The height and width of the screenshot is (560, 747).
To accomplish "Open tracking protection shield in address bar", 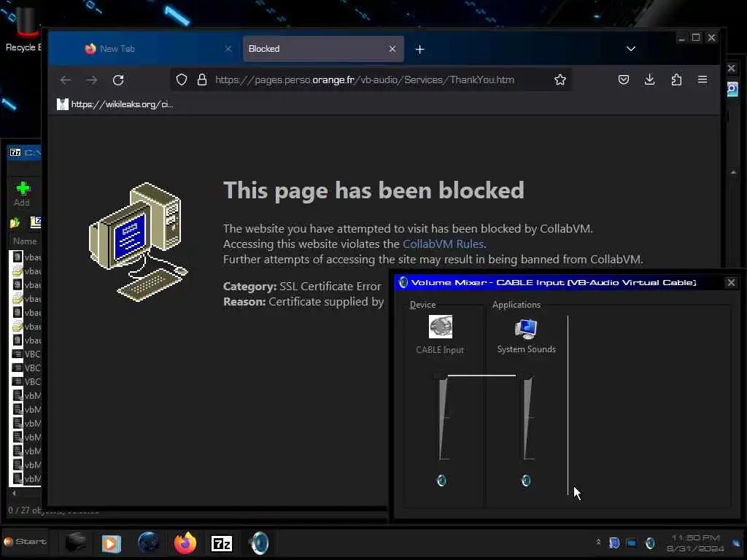I will point(182,79).
